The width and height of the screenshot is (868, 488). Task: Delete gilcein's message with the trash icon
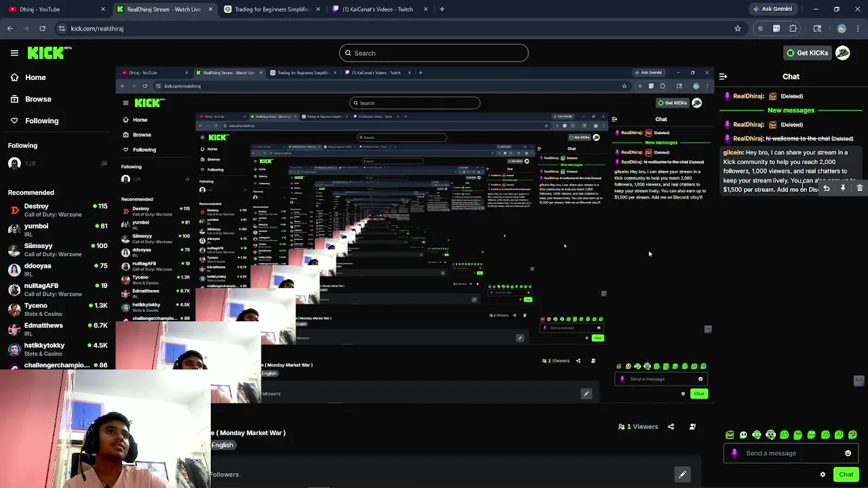pyautogui.click(x=859, y=188)
